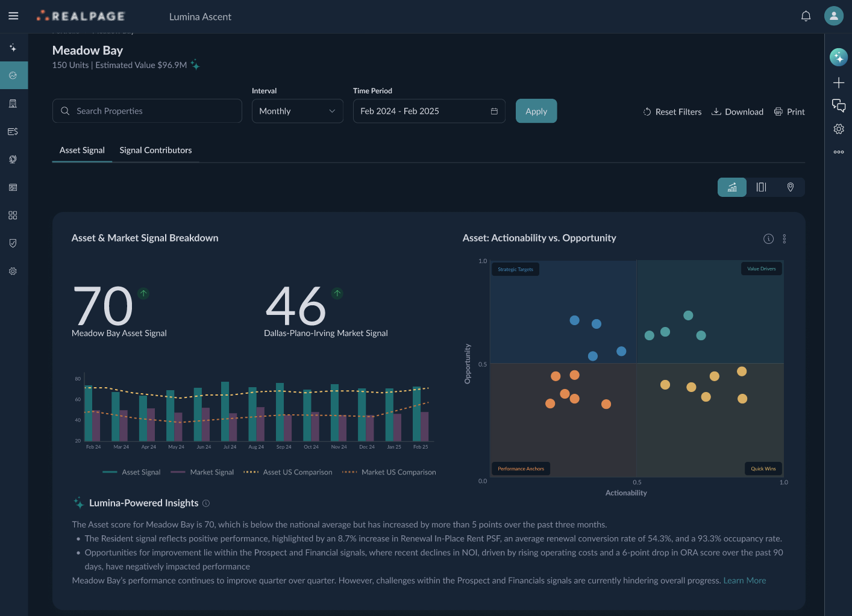Viewport: 852px width, 616px height.
Task: Open the sparkle AI item in left sidebar
Action: [13, 48]
